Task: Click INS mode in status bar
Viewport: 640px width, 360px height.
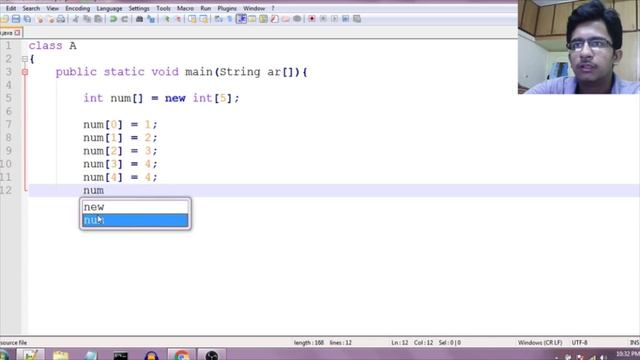Action: [x=634, y=342]
